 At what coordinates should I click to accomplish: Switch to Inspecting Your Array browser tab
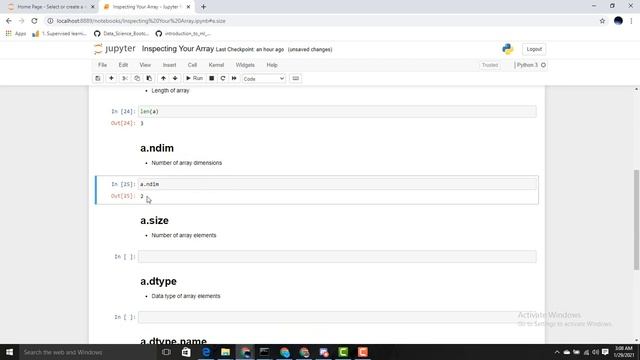pyautogui.click(x=145, y=7)
